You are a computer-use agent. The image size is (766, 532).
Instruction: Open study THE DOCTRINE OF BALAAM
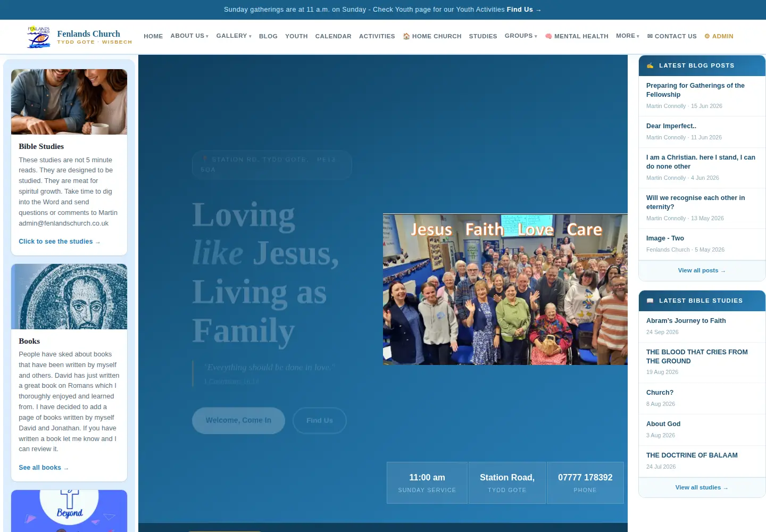[692, 455]
